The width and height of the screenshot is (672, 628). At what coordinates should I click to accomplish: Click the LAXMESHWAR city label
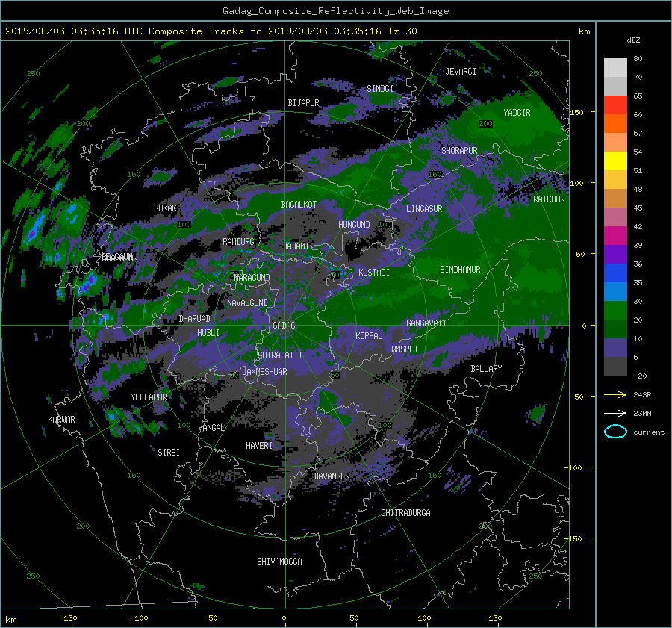(x=264, y=372)
